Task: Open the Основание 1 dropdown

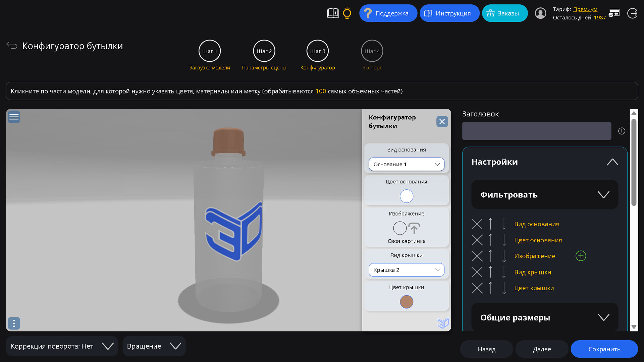Action: click(x=406, y=164)
